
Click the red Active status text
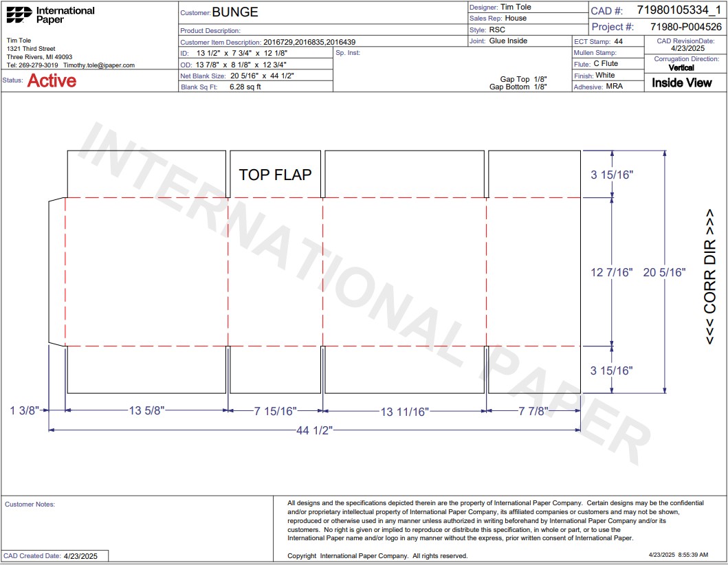52,81
